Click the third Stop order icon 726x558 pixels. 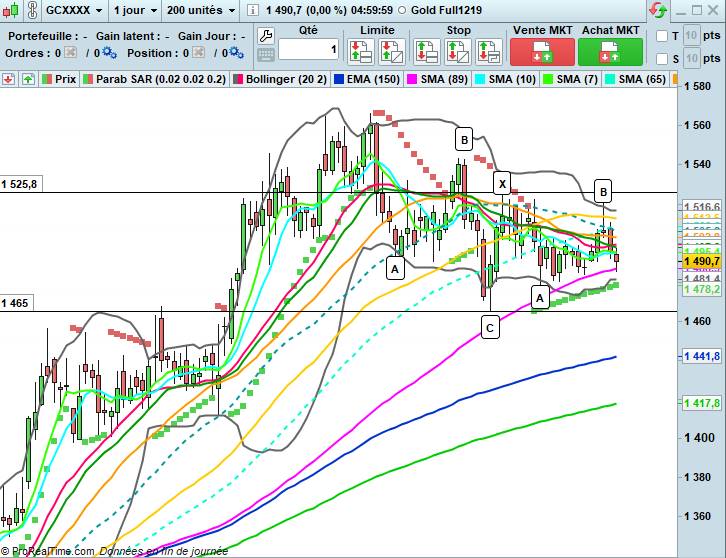pos(489,51)
